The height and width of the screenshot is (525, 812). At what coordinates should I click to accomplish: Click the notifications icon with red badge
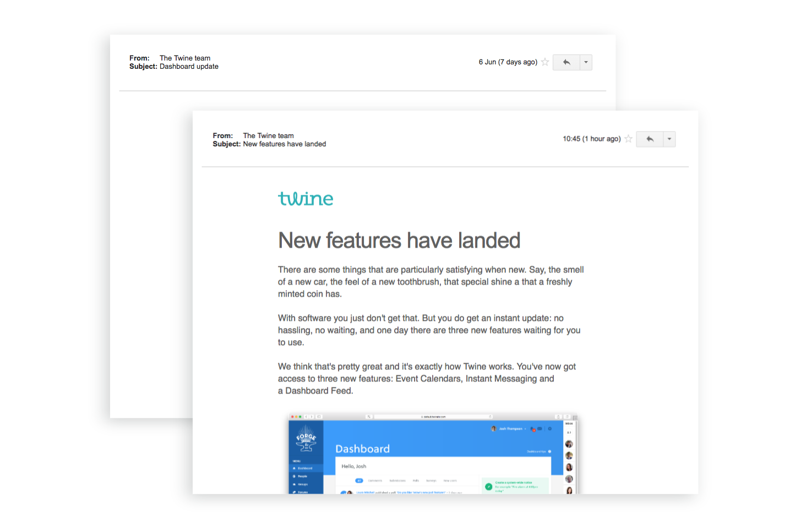tap(532, 429)
